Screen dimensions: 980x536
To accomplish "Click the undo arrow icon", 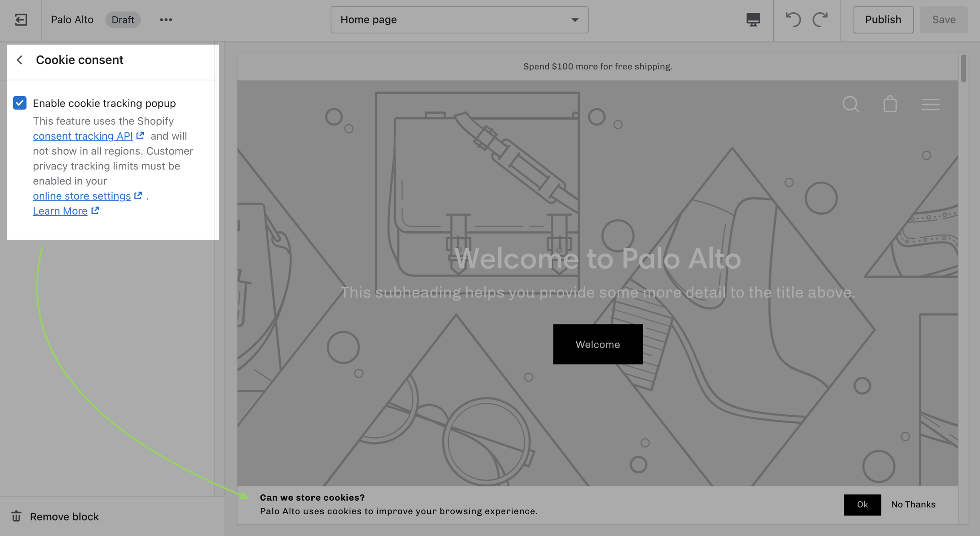I will pyautogui.click(x=793, y=20).
